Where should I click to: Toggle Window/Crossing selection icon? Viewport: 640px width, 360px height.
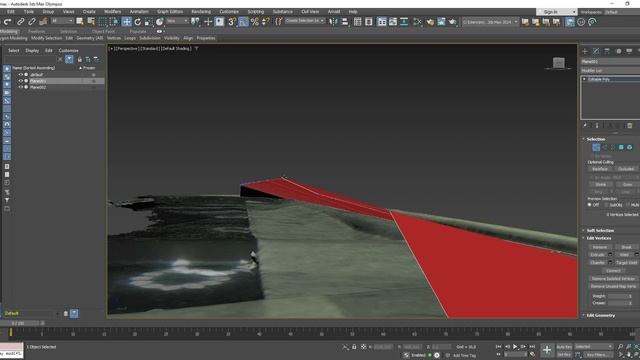tap(114, 22)
